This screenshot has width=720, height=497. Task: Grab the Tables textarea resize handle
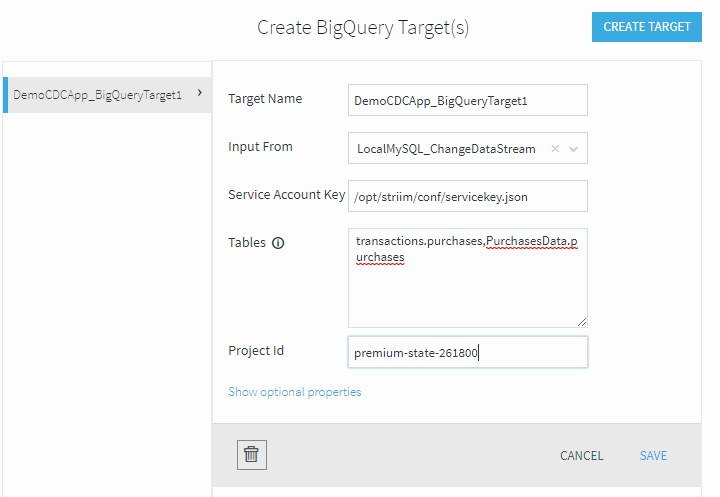click(582, 322)
